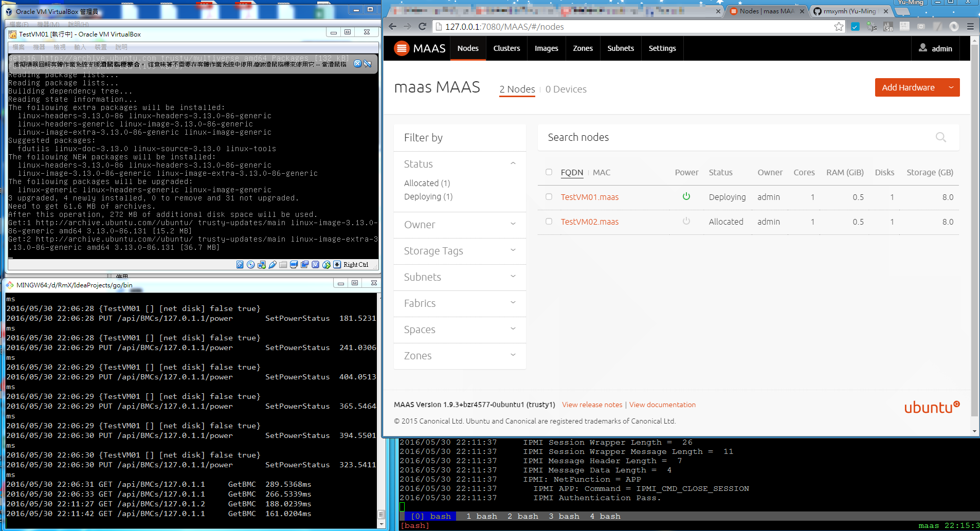Expand the Storage Tags filter section
The image size is (980, 531).
click(460, 251)
